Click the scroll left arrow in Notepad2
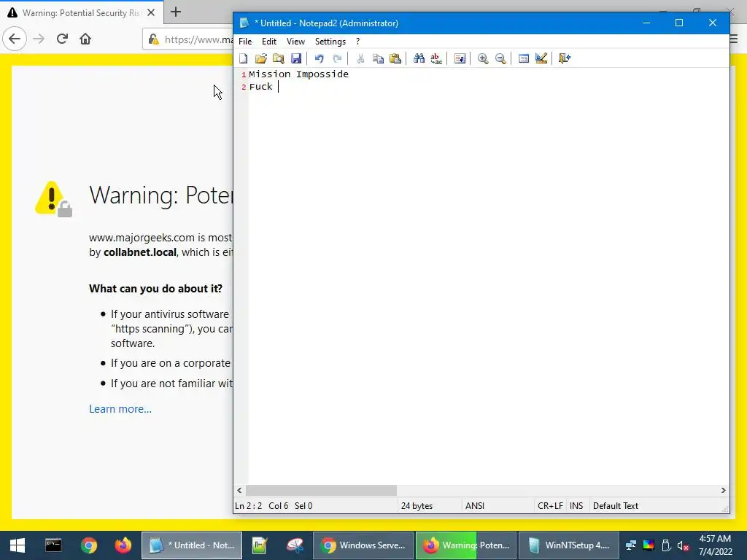The width and height of the screenshot is (747, 560). 239,490
